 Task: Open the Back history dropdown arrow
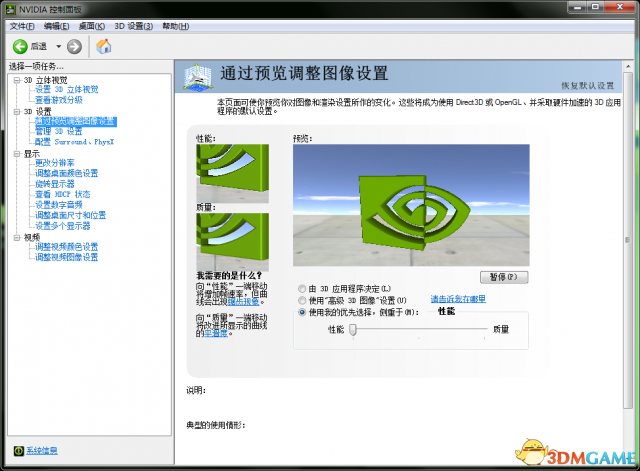58,46
